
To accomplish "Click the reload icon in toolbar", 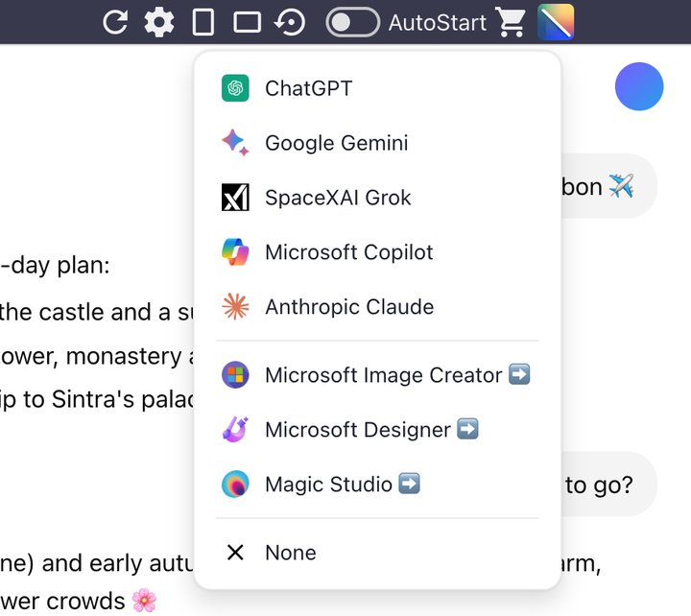I will 115,22.
